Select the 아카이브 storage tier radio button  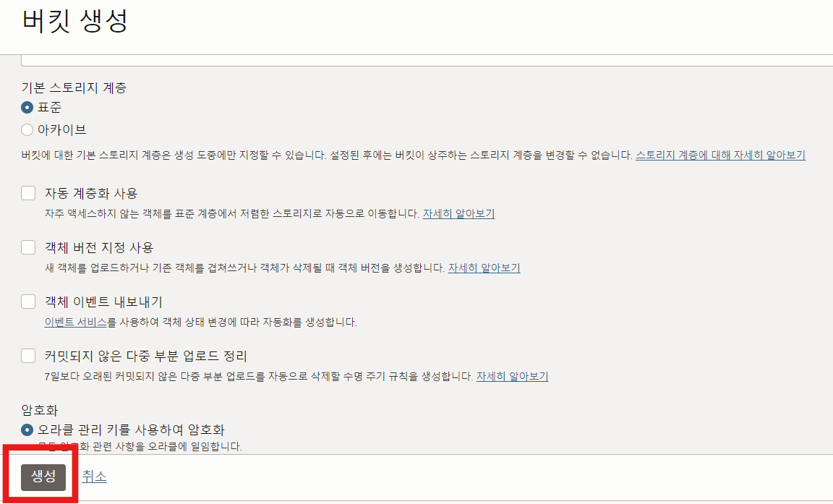[x=27, y=129]
